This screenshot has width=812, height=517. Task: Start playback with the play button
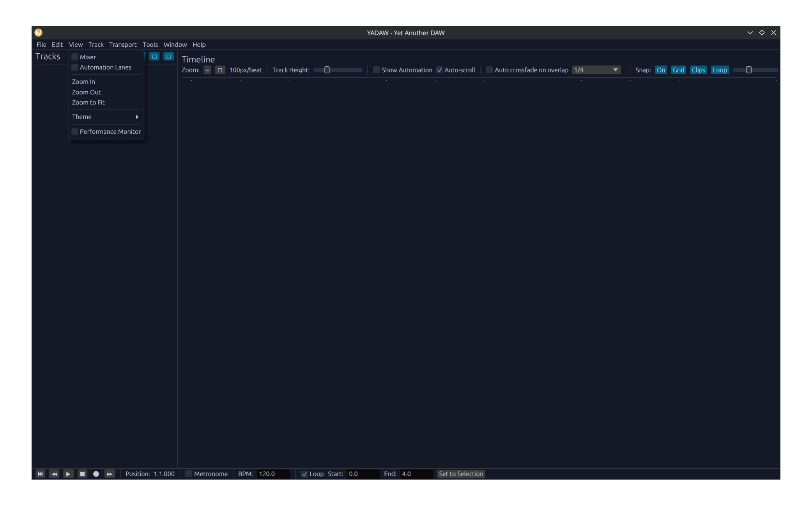pos(68,474)
